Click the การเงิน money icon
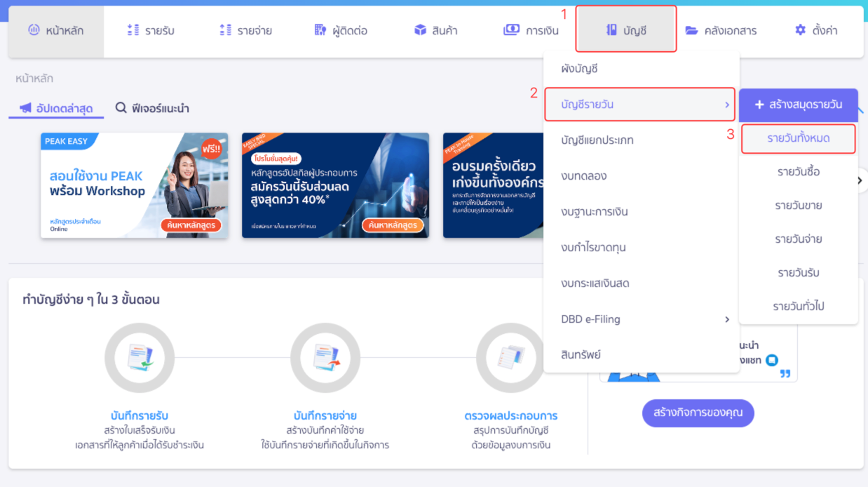The image size is (868, 487). click(x=511, y=30)
